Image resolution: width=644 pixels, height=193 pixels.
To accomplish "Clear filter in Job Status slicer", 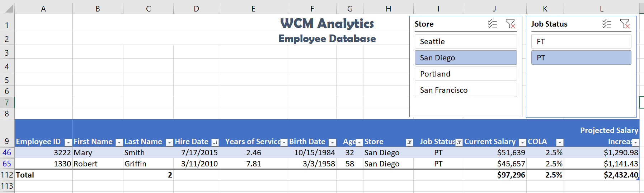I will 625,24.
